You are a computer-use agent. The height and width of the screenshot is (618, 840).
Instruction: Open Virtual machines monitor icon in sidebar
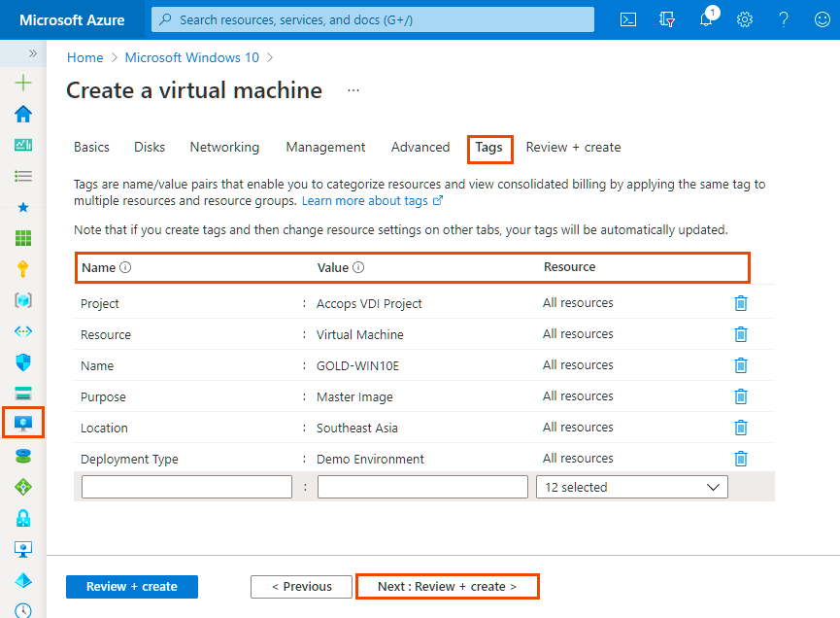[x=23, y=423]
